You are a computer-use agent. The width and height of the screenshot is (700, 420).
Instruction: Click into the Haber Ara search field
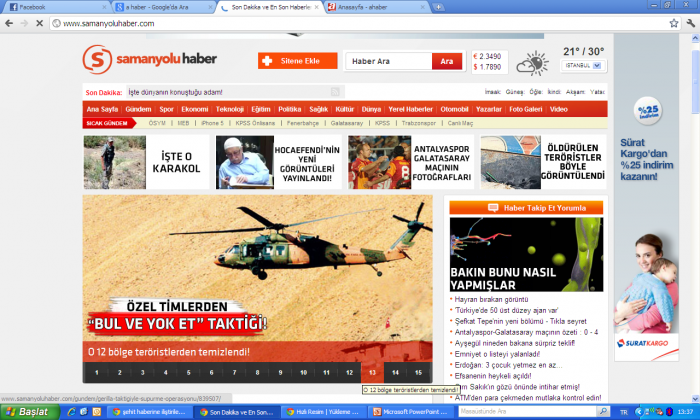tap(388, 62)
